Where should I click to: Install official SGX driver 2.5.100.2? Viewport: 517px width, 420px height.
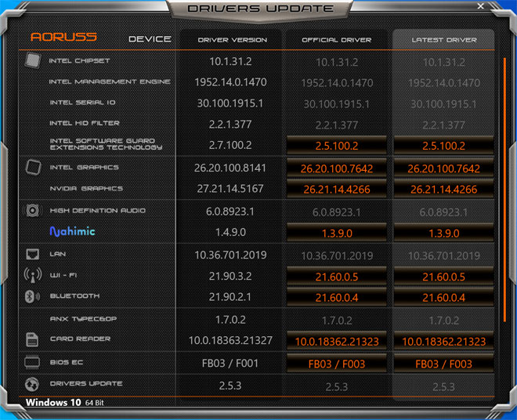point(337,146)
